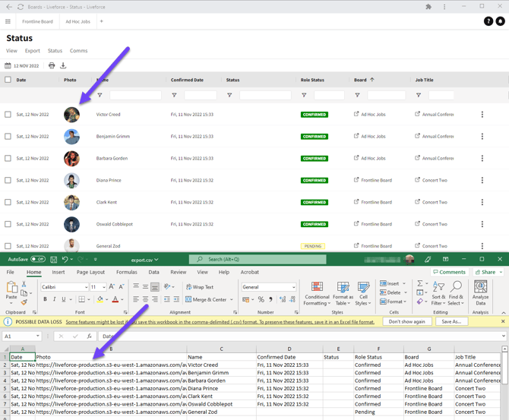Check the Oswald Cobblepot row checkbox
This screenshot has width=509, height=420.
(8, 224)
